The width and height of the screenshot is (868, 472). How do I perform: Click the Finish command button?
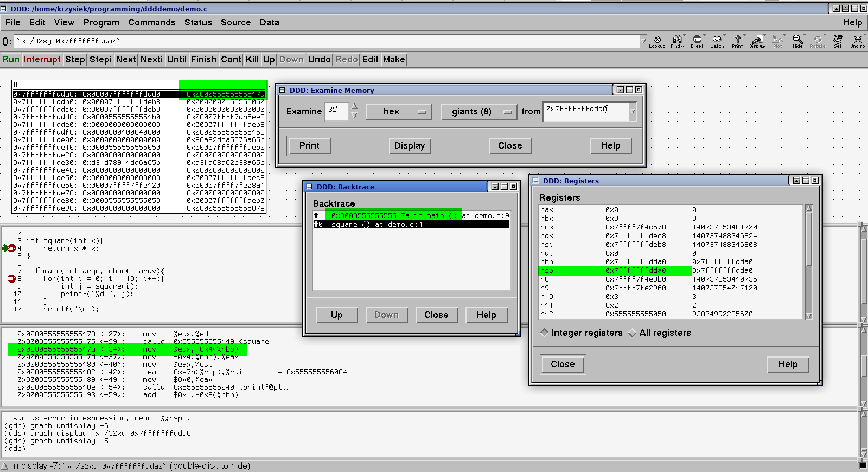[x=203, y=60]
